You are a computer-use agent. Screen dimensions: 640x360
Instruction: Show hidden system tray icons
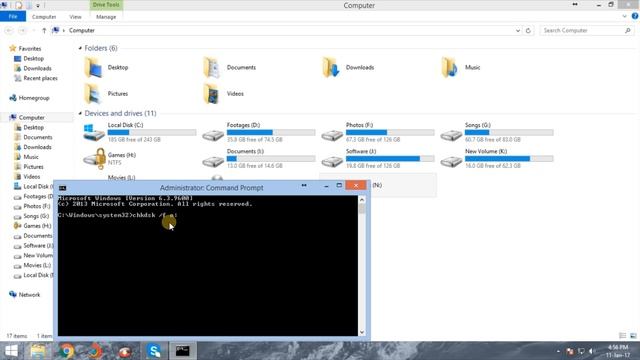[x=558, y=351]
